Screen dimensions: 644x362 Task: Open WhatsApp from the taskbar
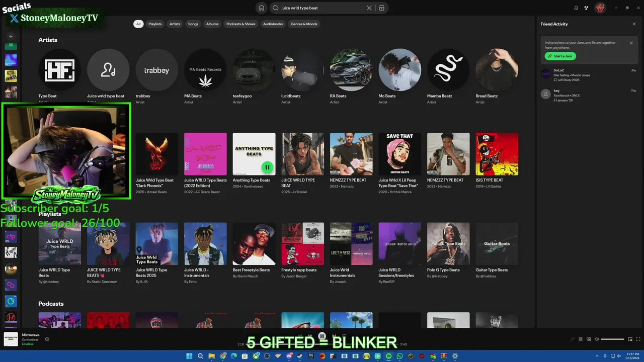tap(399, 356)
